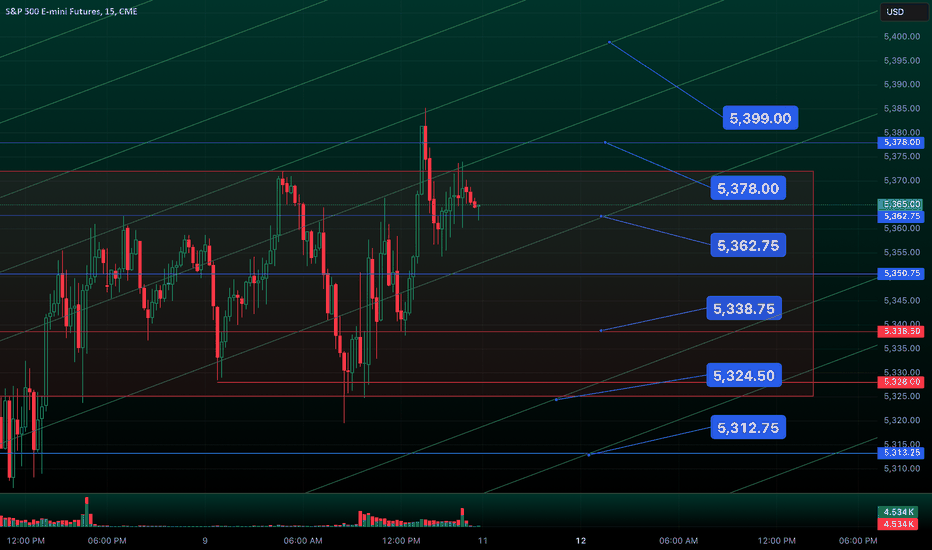This screenshot has height=550, width=932.
Task: Click the 5,310.00 price scale value
Action: click(x=902, y=469)
